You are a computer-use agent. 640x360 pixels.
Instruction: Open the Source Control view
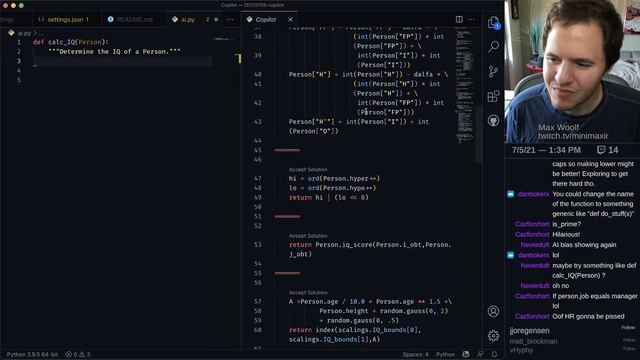click(x=493, y=71)
